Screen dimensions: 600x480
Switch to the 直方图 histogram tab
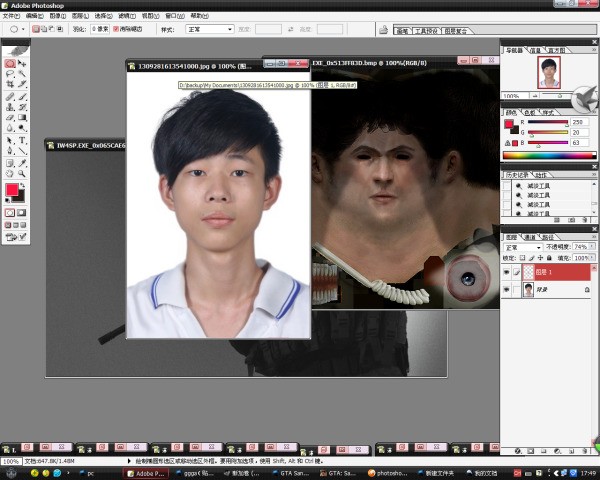(555, 49)
